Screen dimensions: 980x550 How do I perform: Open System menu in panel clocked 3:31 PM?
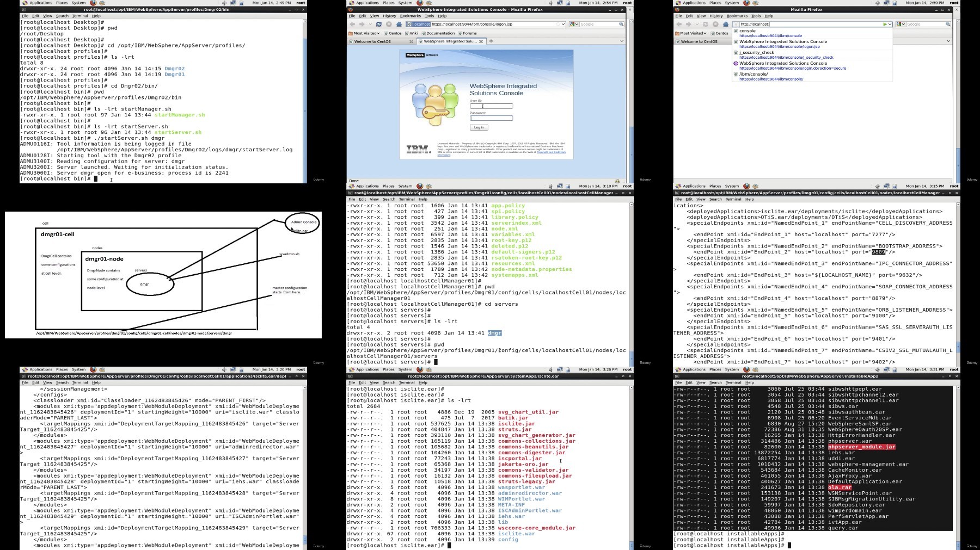point(732,369)
